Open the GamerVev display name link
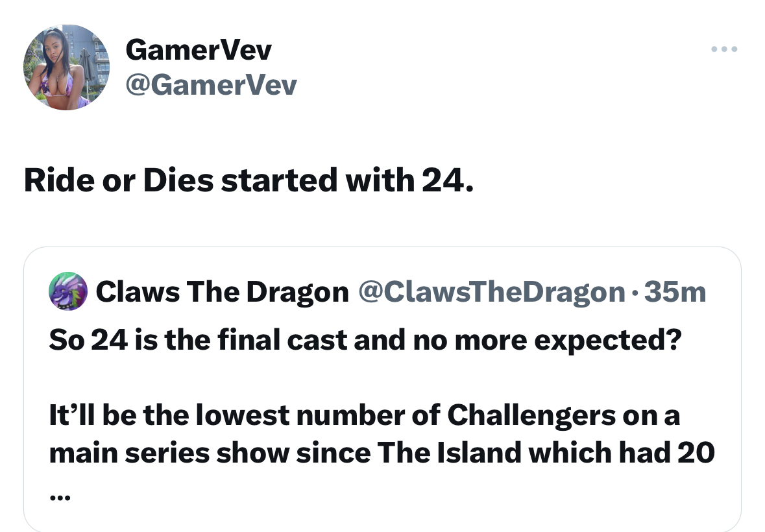The image size is (765, 532). coord(198,50)
